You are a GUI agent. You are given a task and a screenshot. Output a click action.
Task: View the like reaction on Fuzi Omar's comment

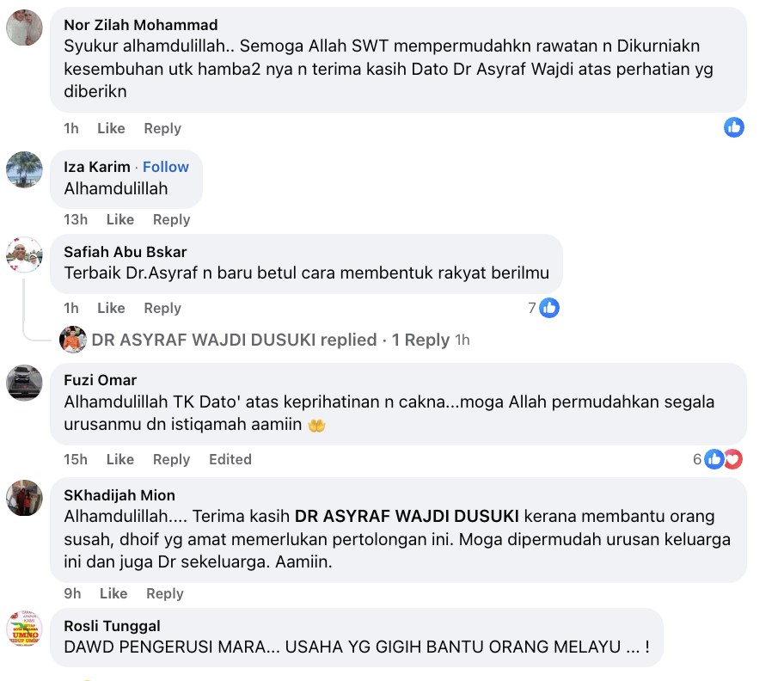(714, 459)
